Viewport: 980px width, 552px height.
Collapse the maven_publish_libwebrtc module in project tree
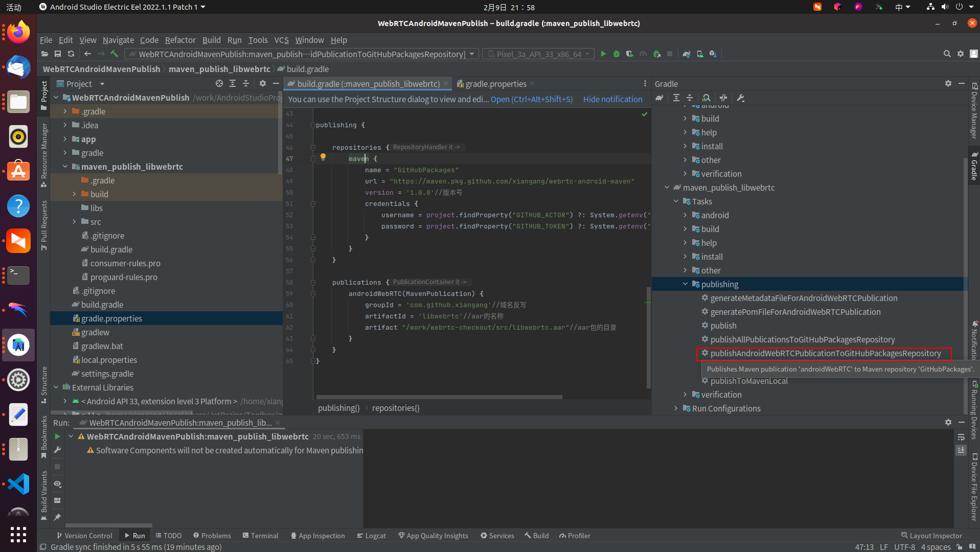(65, 167)
